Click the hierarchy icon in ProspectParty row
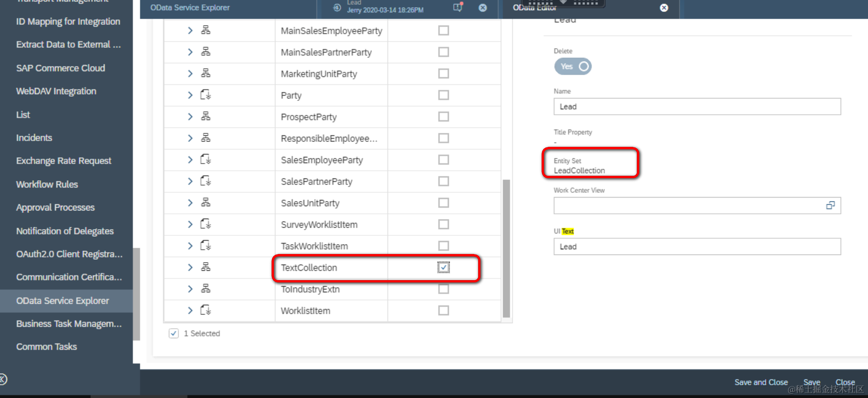The width and height of the screenshot is (868, 398). (x=206, y=116)
